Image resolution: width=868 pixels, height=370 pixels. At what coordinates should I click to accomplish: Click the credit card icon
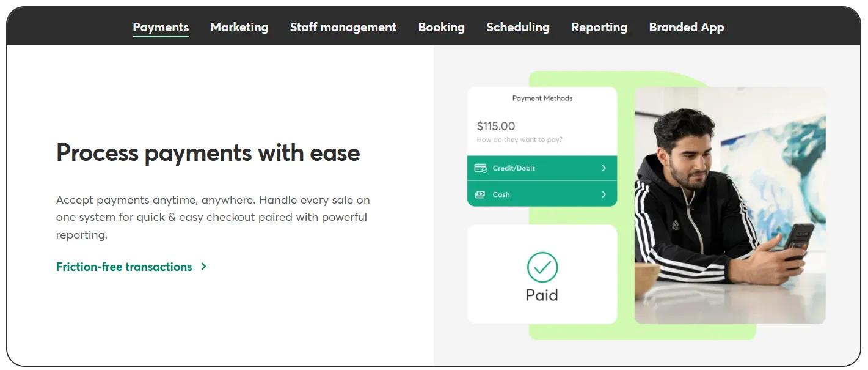click(480, 168)
